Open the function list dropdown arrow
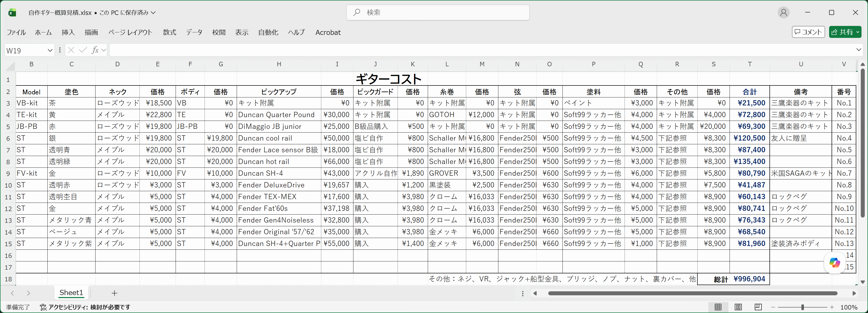The image size is (868, 313). [x=104, y=50]
